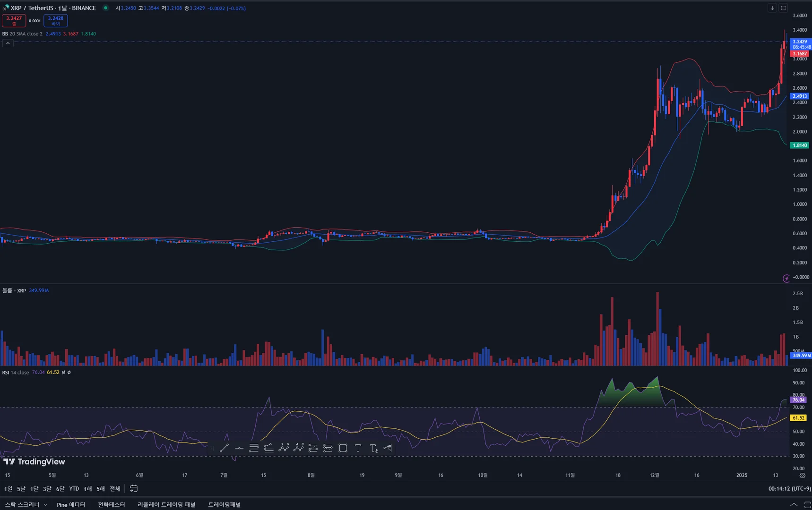Click the lightning bolt icon near the price axis
The image size is (812, 510).
pyautogui.click(x=786, y=279)
